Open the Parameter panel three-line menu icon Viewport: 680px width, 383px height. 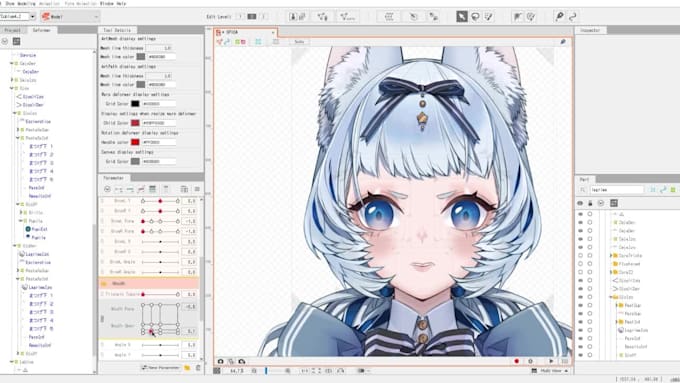[197, 189]
